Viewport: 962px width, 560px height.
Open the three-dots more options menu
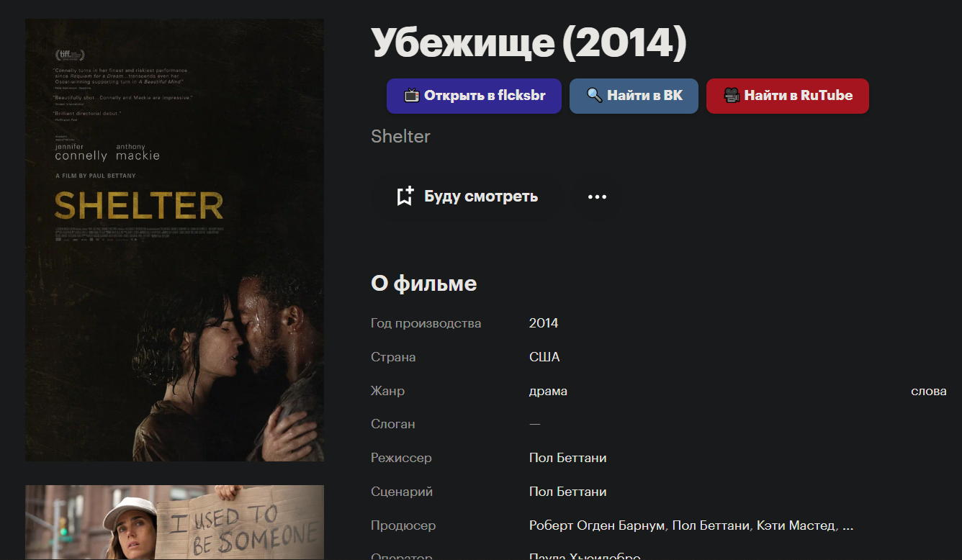click(597, 197)
